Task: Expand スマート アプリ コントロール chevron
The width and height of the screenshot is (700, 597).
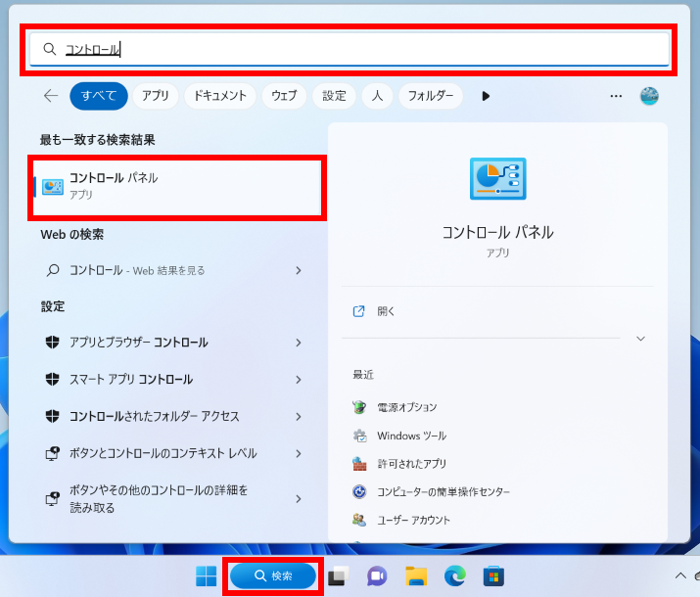Action: click(x=299, y=380)
